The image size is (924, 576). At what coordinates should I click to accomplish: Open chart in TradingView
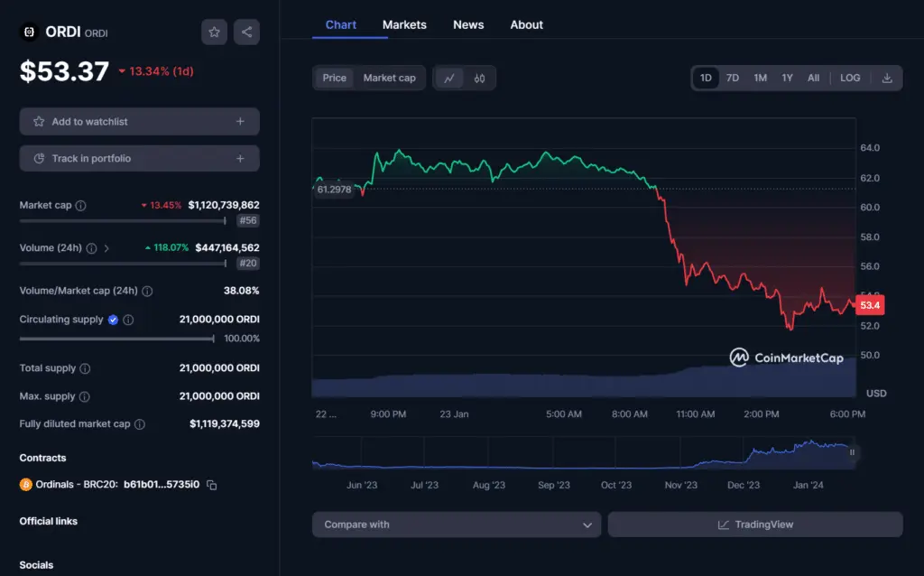click(x=755, y=524)
